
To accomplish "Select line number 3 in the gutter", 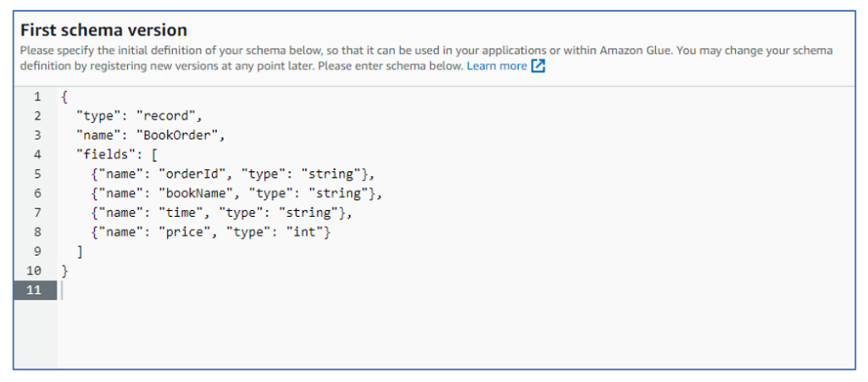I will pyautogui.click(x=37, y=136).
